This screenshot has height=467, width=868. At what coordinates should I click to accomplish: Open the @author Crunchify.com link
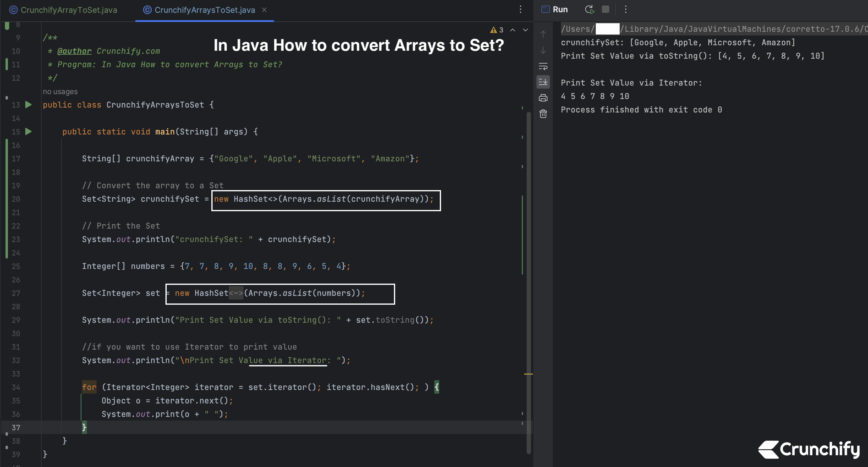tap(74, 51)
